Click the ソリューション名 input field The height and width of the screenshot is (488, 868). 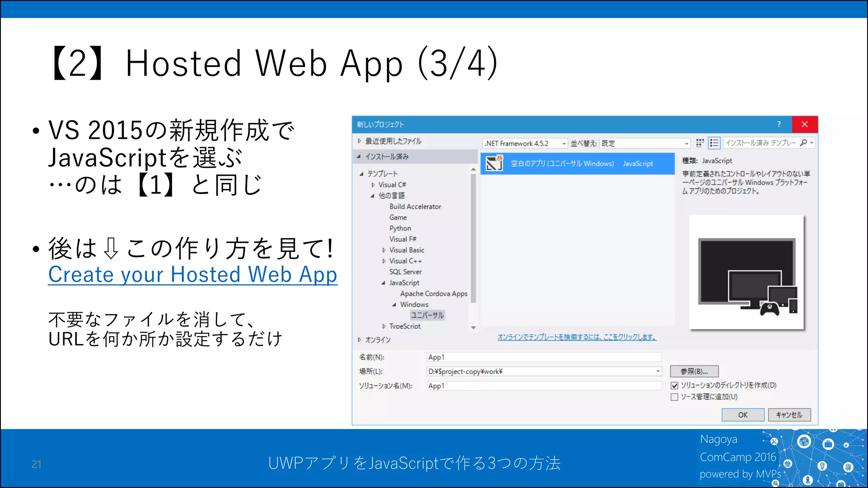point(544,386)
